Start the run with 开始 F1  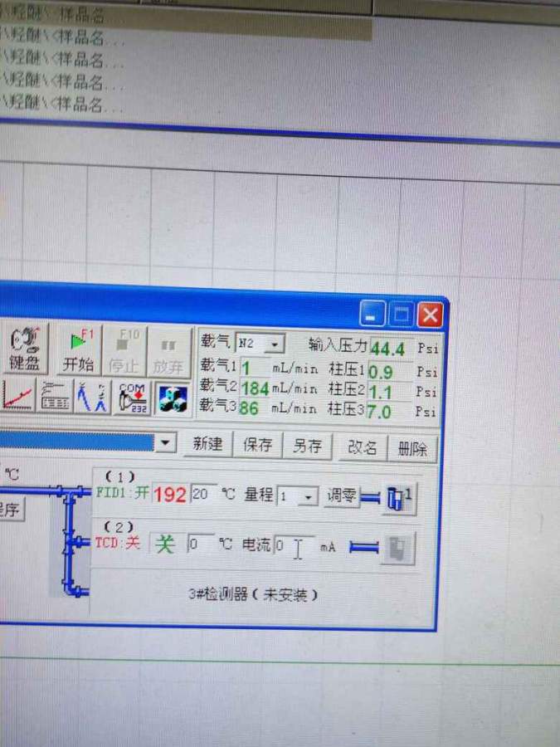[78, 350]
